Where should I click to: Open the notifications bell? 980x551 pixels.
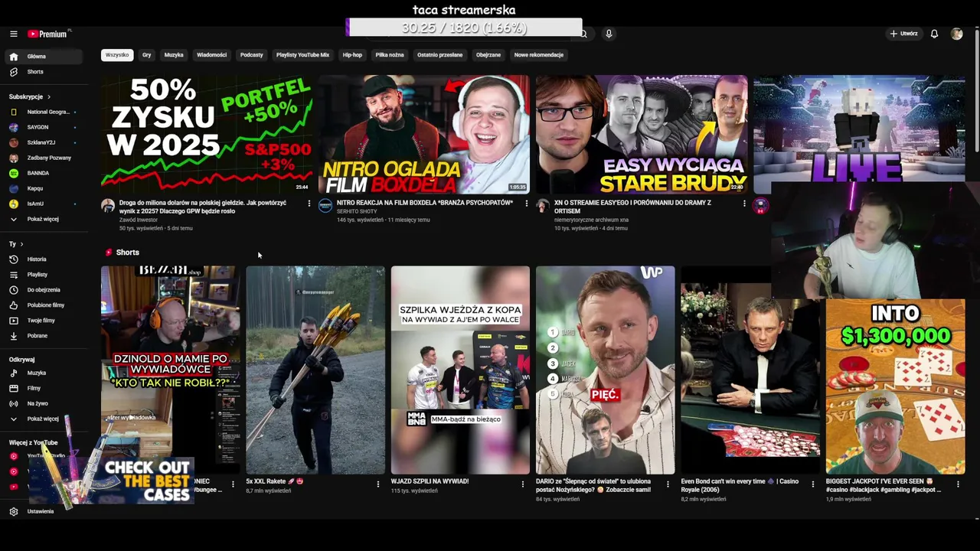coord(934,34)
